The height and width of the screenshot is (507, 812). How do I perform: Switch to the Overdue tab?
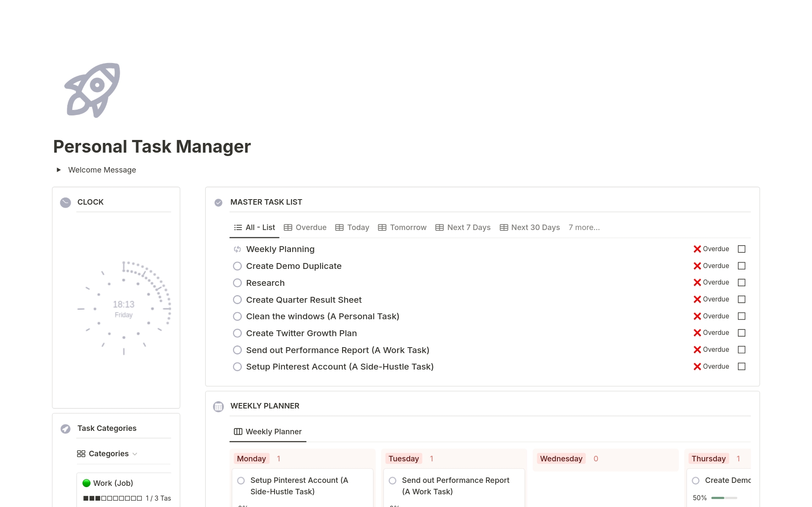coord(305,227)
